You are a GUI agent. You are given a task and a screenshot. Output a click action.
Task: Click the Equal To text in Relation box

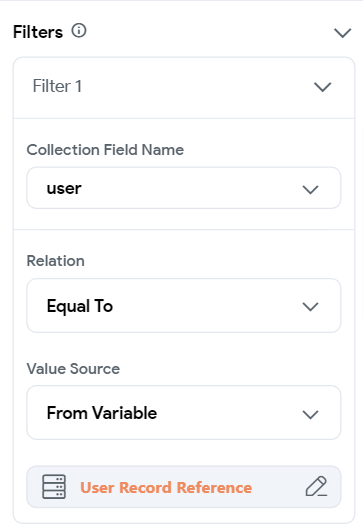80,306
